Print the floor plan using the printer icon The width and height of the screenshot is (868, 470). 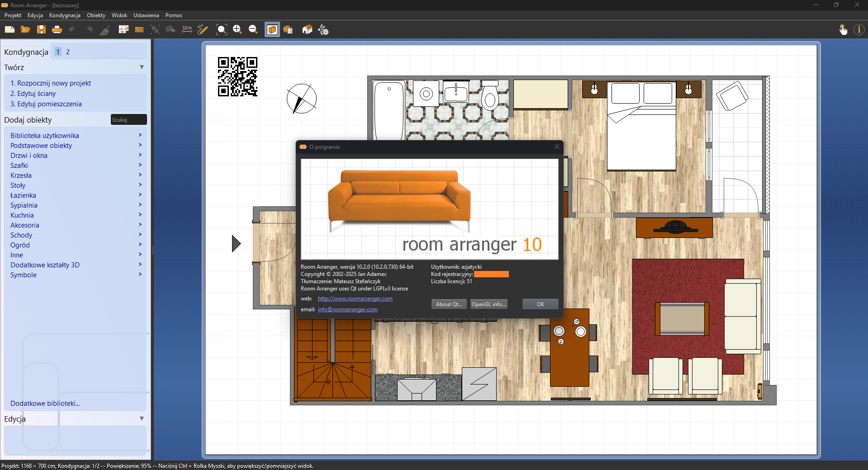coord(57,30)
